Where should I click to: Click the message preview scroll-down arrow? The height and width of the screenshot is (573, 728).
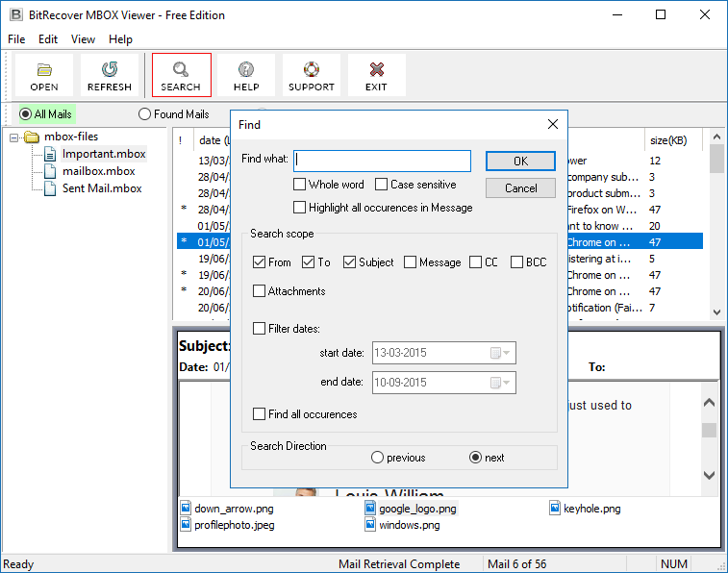pyautogui.click(x=709, y=475)
